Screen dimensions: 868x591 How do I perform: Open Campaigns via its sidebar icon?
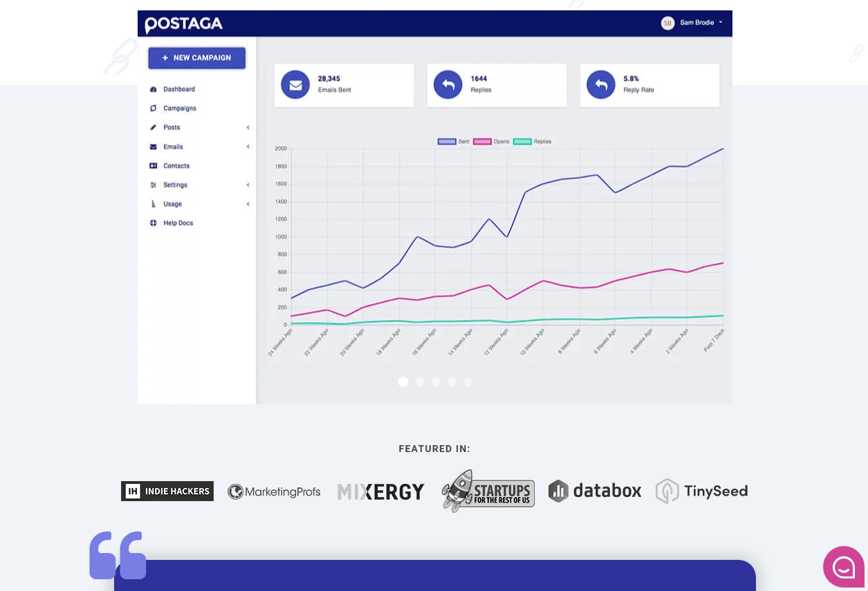coord(154,109)
